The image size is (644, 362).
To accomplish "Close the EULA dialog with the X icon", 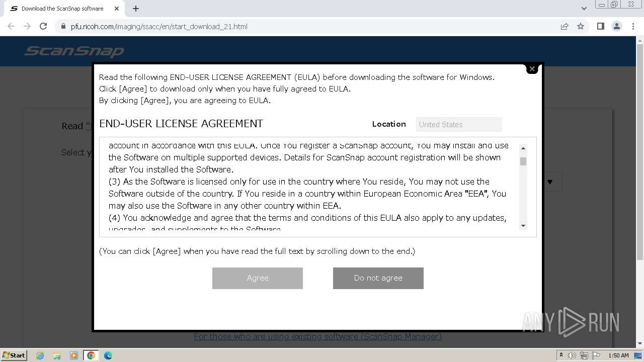I will [x=532, y=69].
